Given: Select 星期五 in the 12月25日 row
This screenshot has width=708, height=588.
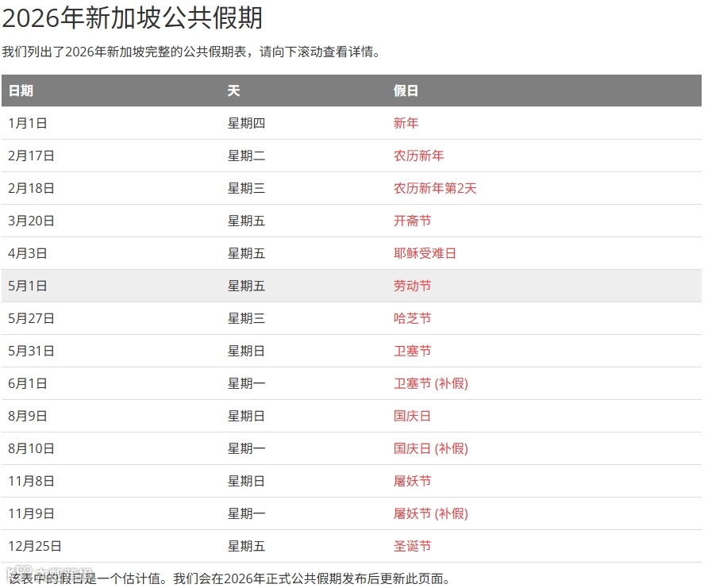Looking at the screenshot, I should tap(246, 546).
